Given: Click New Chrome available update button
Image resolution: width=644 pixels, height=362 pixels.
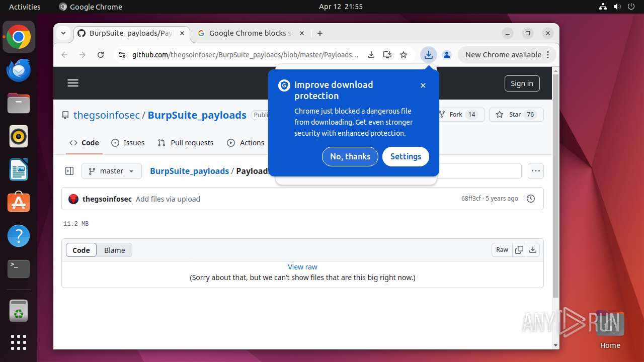Looking at the screenshot, I should pos(507,55).
